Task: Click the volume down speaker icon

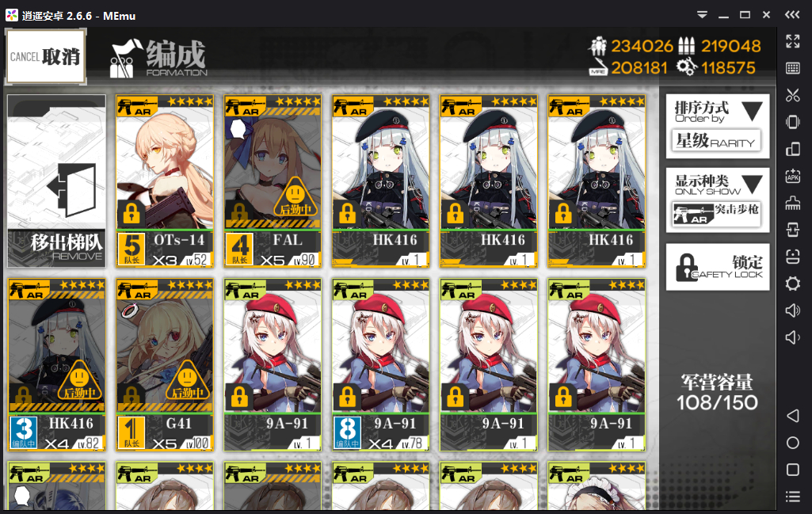Action: pos(792,337)
